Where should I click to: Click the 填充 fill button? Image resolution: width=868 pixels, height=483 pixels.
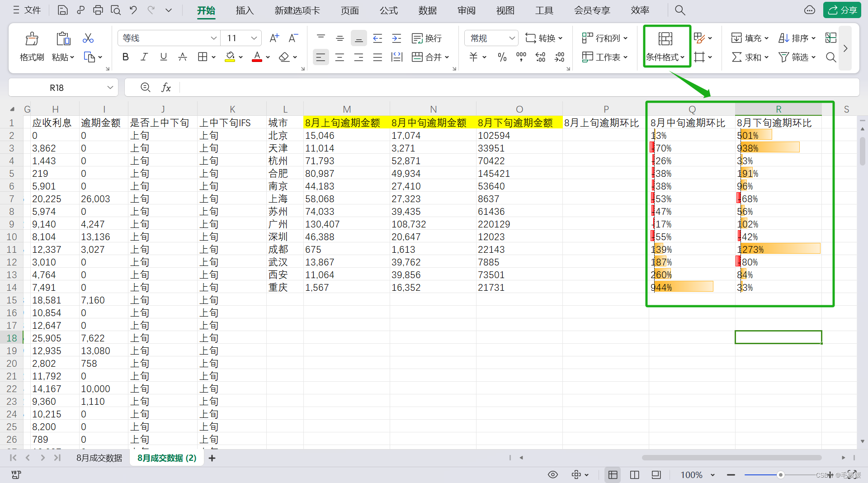(750, 38)
